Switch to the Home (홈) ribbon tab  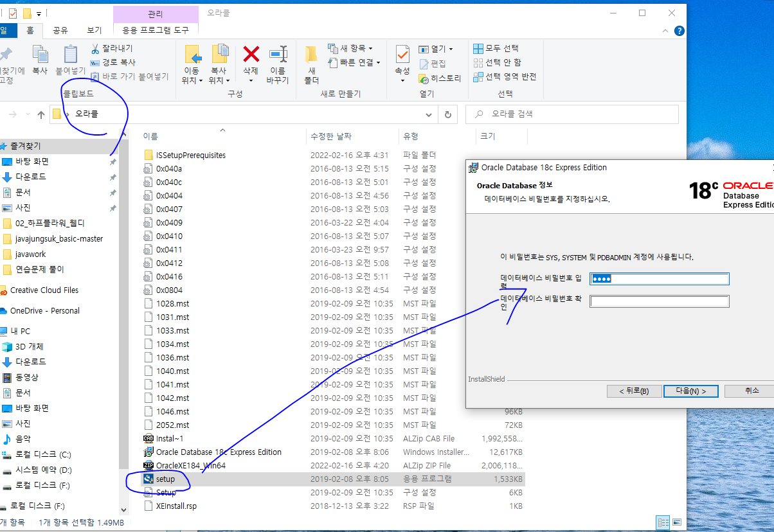click(30, 30)
